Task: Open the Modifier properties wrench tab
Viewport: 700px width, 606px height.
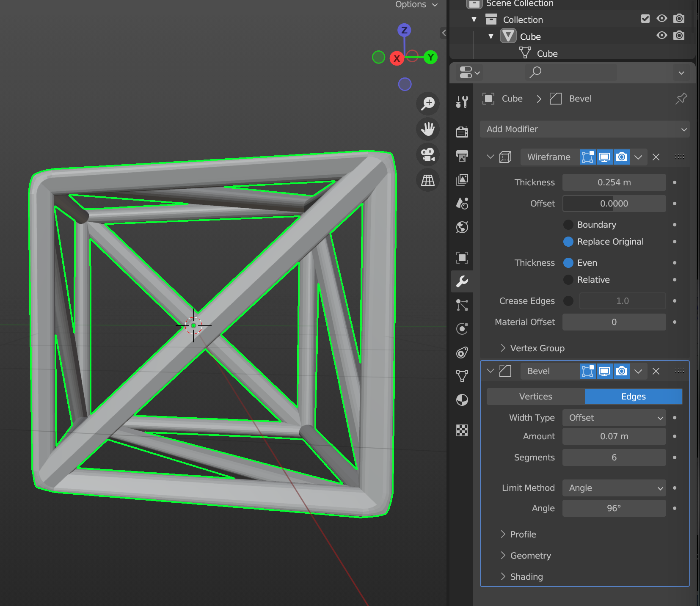Action: [x=462, y=281]
